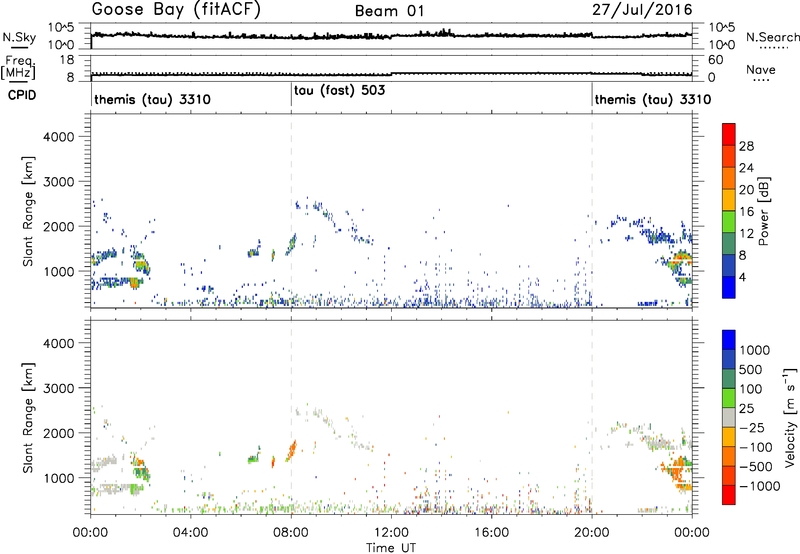
Task: Click the '10^5' label left of the noise panel
Action: click(61, 28)
